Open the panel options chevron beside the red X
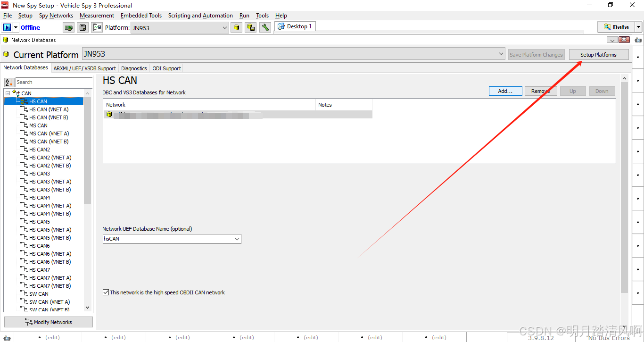Image resolution: width=644 pixels, height=342 pixels. (612, 40)
